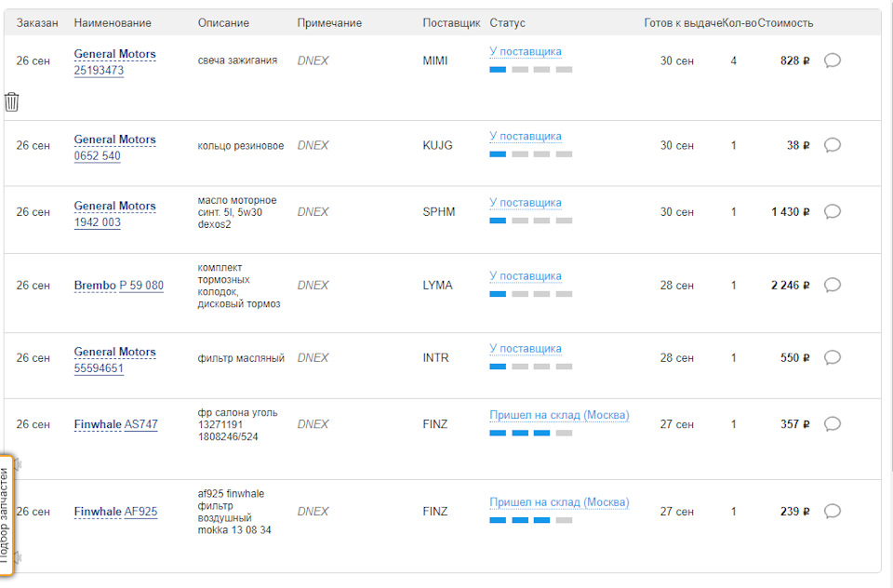Click progress bar of Finwhale AS747 row

click(531, 433)
